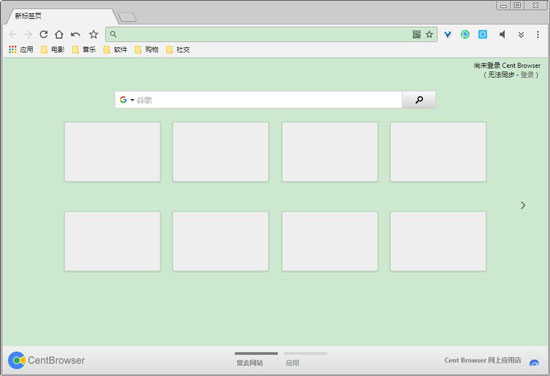550x376 pixels.
Task: Go to the home page
Action: 59,34
